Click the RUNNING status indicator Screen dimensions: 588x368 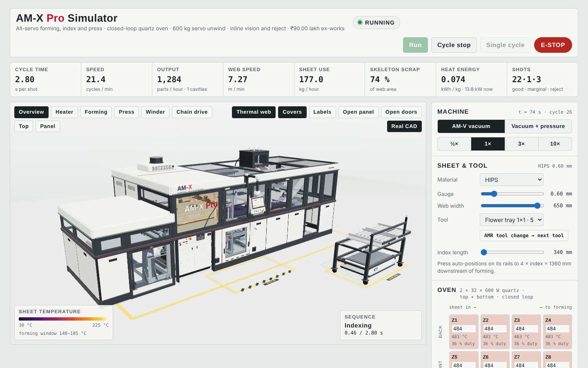point(376,22)
